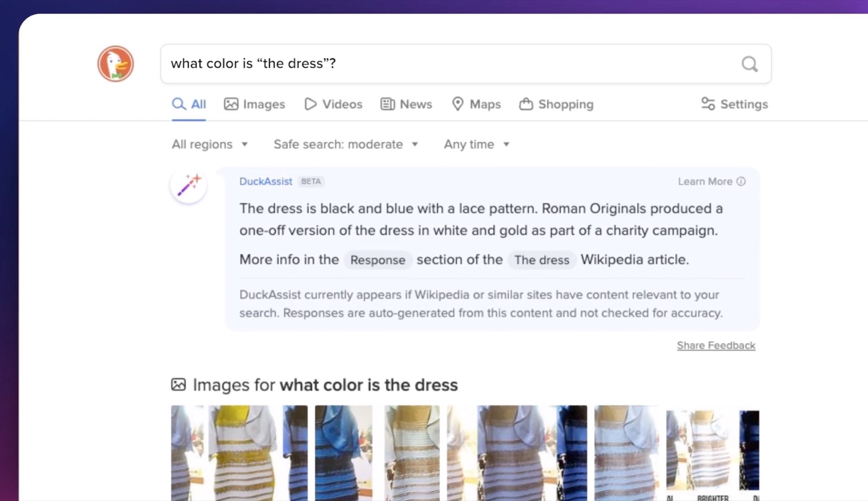Open the Response section pill link
The width and height of the screenshot is (868, 501).
[378, 260]
